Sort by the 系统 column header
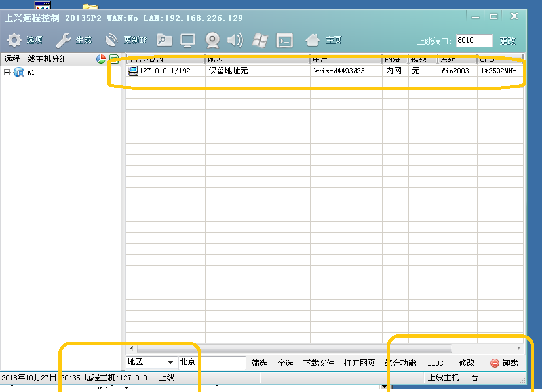542x392 pixels. (457, 59)
